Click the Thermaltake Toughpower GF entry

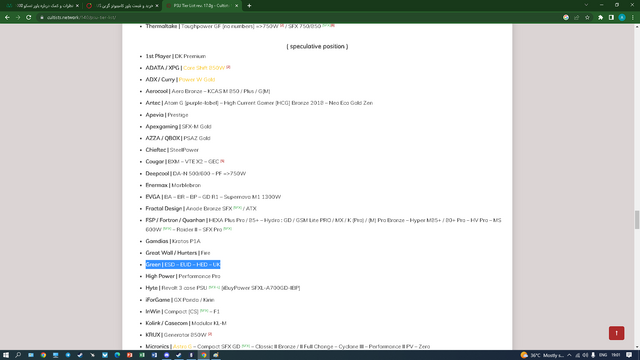(240, 26)
